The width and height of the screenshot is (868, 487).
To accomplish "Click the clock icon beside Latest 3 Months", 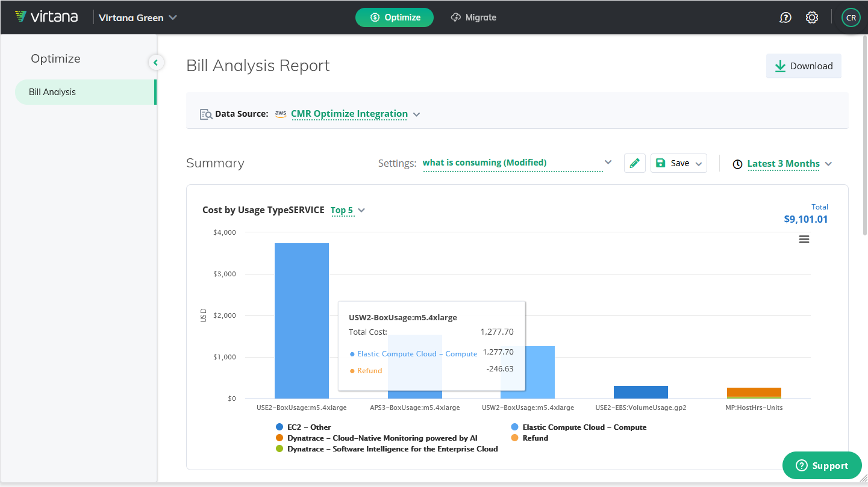I will [737, 164].
